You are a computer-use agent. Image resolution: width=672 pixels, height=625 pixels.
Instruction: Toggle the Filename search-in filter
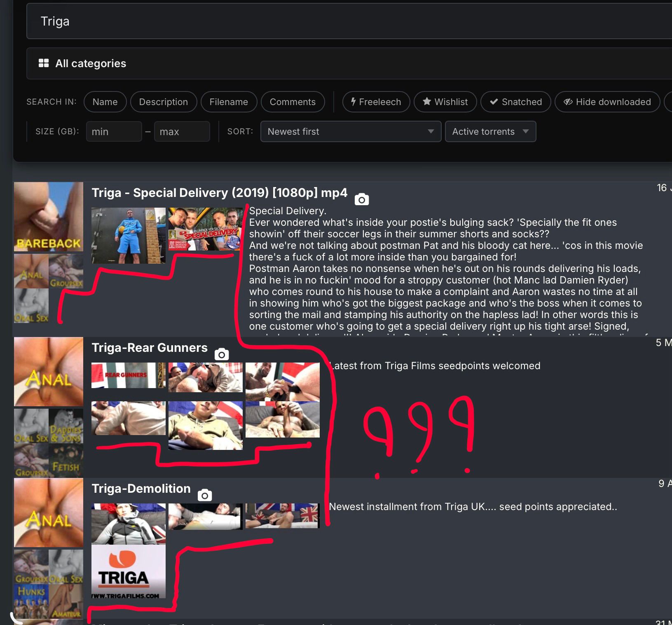(x=229, y=102)
